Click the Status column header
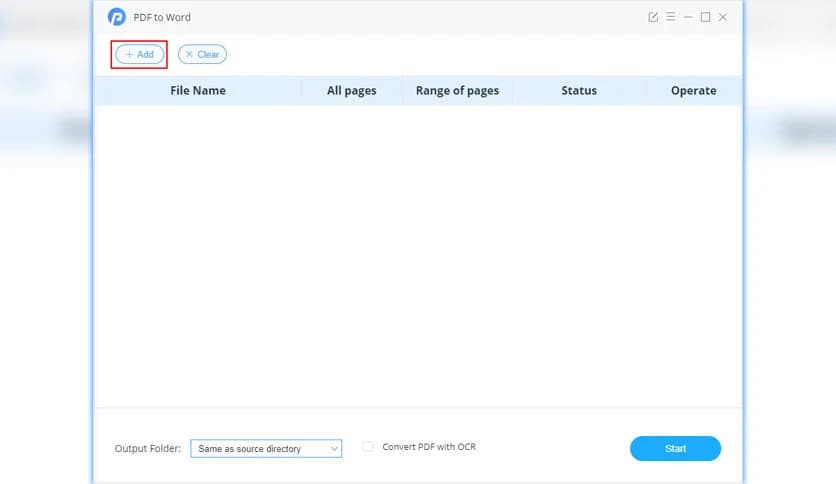The height and width of the screenshot is (484, 836). (579, 91)
